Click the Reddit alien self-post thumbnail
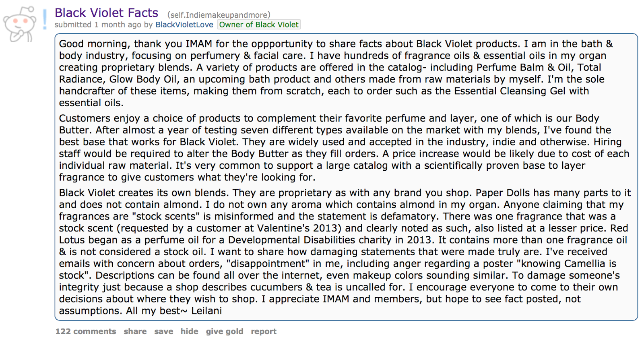This screenshot has height=337, width=644. [x=19, y=24]
